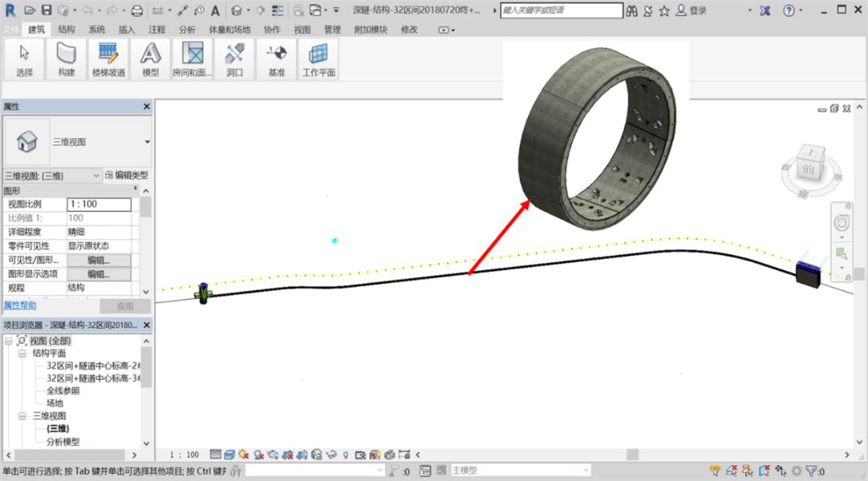Select the 模型 (Model) ribbon tool
The width and height of the screenshot is (868, 481).
(150, 59)
